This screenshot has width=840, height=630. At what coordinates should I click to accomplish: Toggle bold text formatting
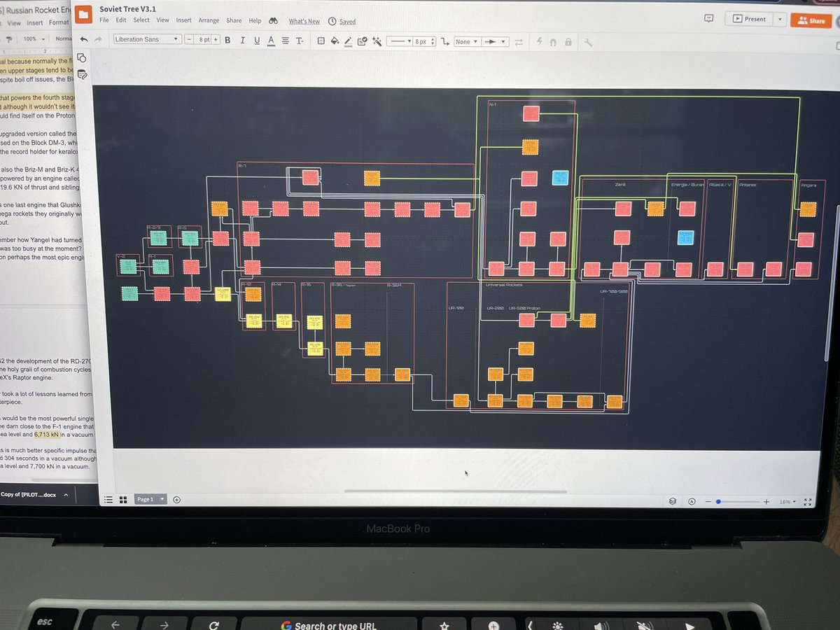[x=228, y=41]
